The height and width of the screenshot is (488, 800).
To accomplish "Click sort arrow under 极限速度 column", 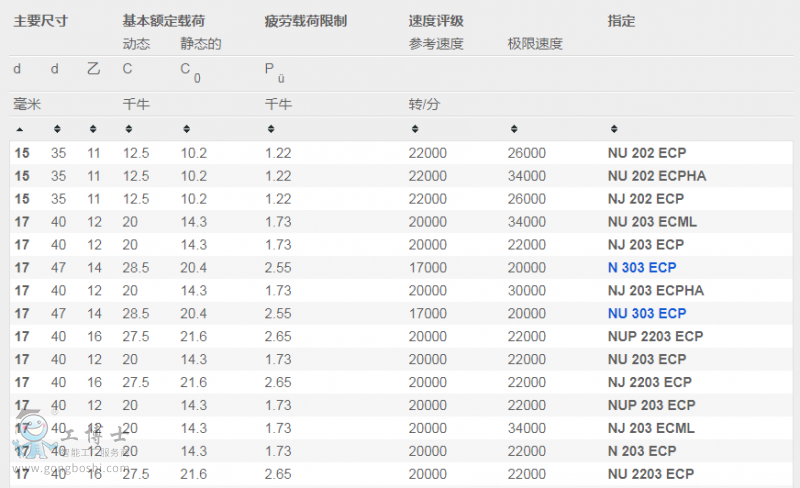I will [x=513, y=129].
